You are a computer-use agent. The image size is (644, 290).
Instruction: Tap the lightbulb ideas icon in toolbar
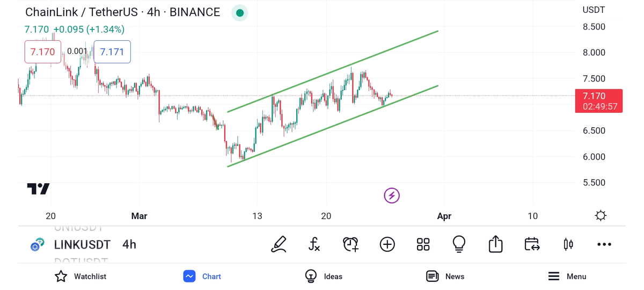point(459,244)
